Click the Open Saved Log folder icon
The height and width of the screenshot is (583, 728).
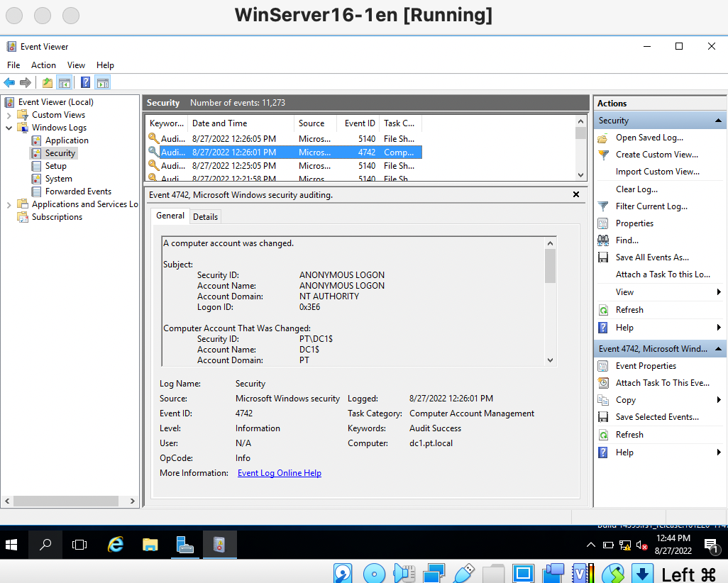[x=602, y=138]
